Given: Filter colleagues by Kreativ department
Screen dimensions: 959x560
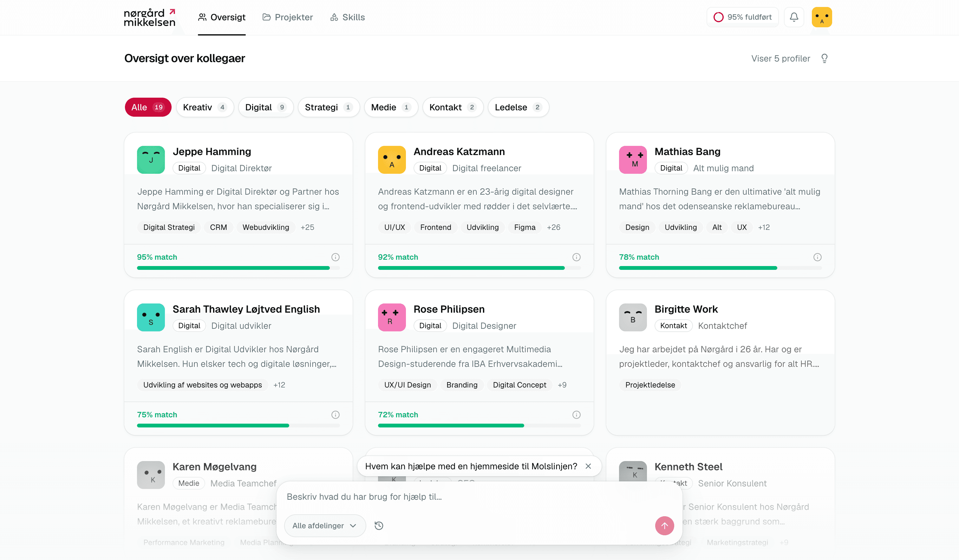Looking at the screenshot, I should coord(205,107).
